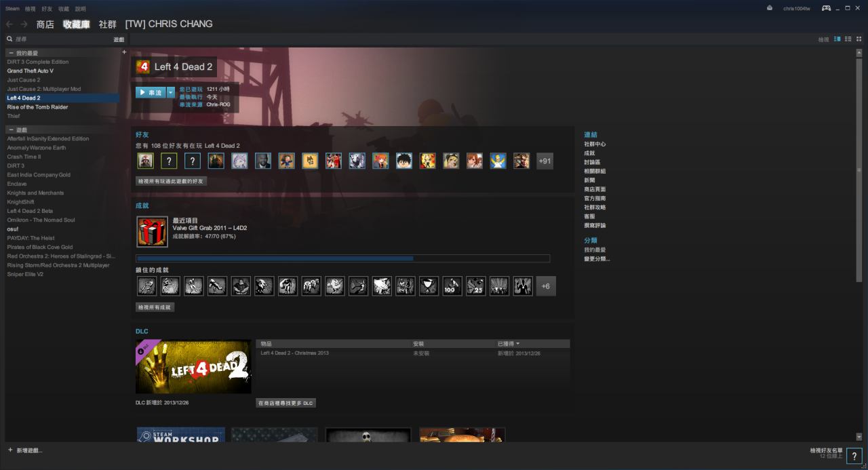Go forward using the right arrow
Viewport: 868px width, 470px height.
coord(24,24)
